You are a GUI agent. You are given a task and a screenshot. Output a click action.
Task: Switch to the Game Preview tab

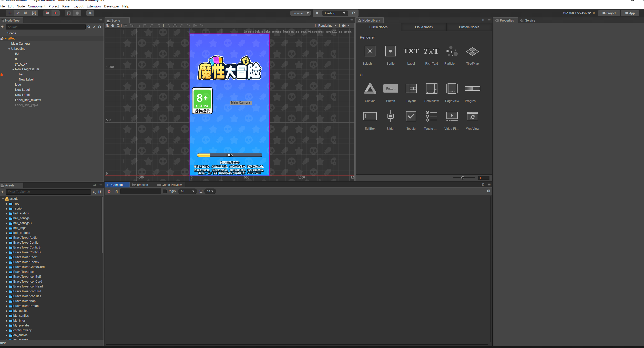(169, 185)
